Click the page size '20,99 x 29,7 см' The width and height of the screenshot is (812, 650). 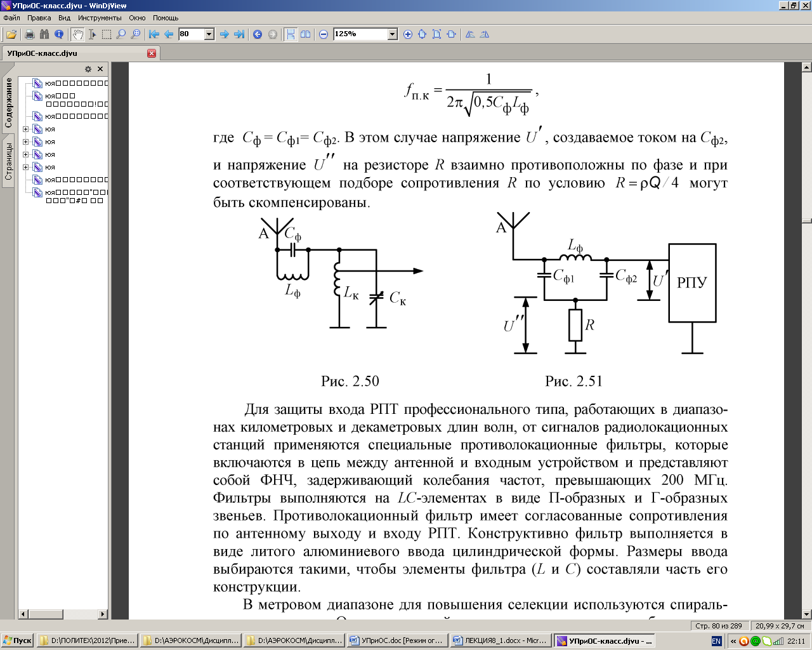[780, 626]
